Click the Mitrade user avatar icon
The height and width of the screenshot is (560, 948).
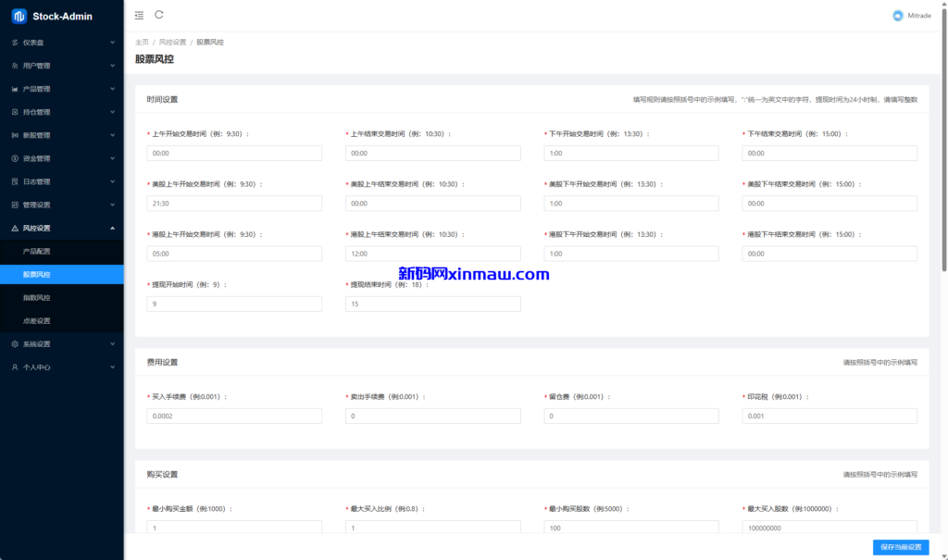(x=897, y=16)
